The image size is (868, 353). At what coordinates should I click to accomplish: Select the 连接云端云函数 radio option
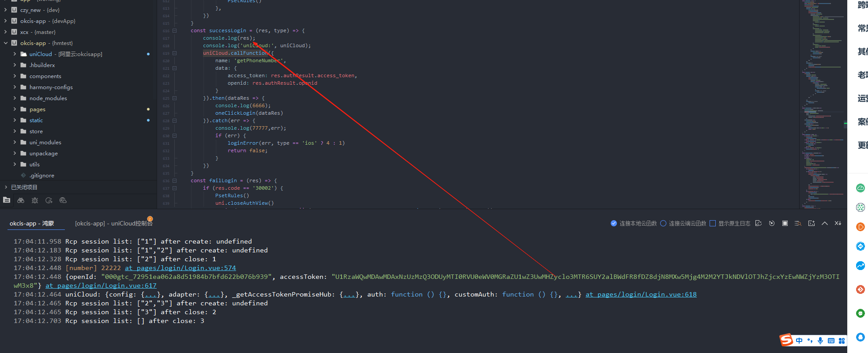click(663, 223)
